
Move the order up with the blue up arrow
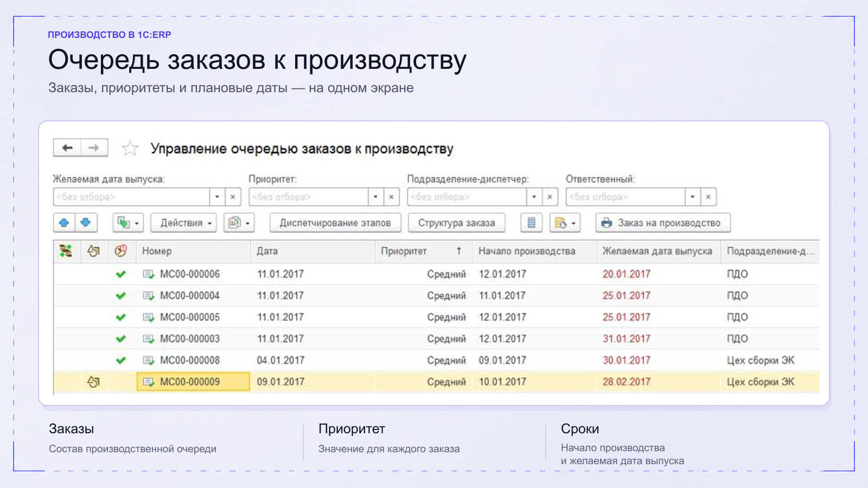point(64,222)
